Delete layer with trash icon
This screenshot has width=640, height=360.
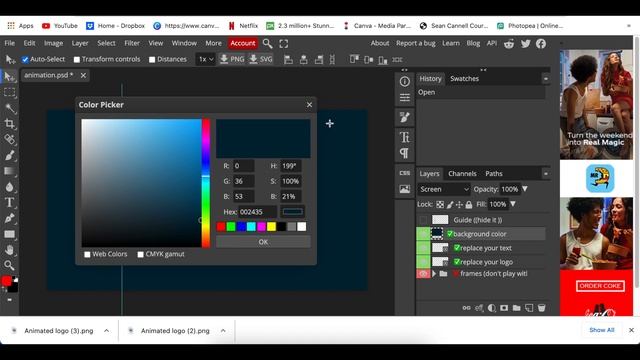click(x=541, y=308)
